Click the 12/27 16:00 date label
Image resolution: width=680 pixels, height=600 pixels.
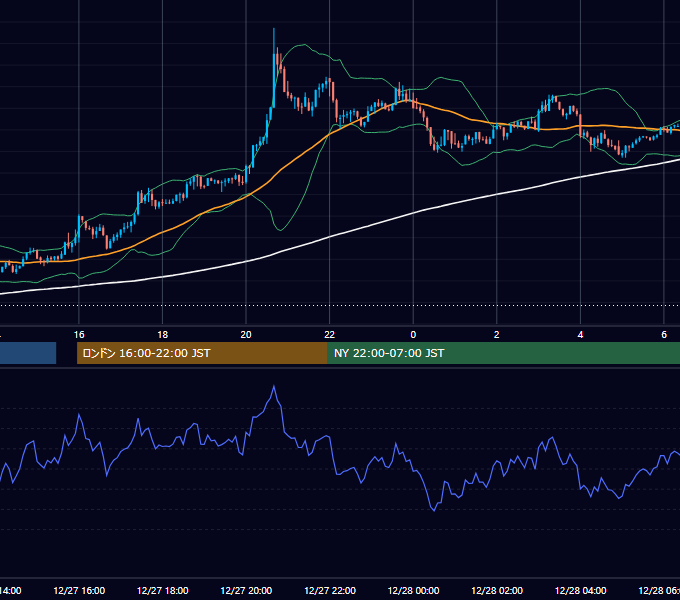coord(79,590)
